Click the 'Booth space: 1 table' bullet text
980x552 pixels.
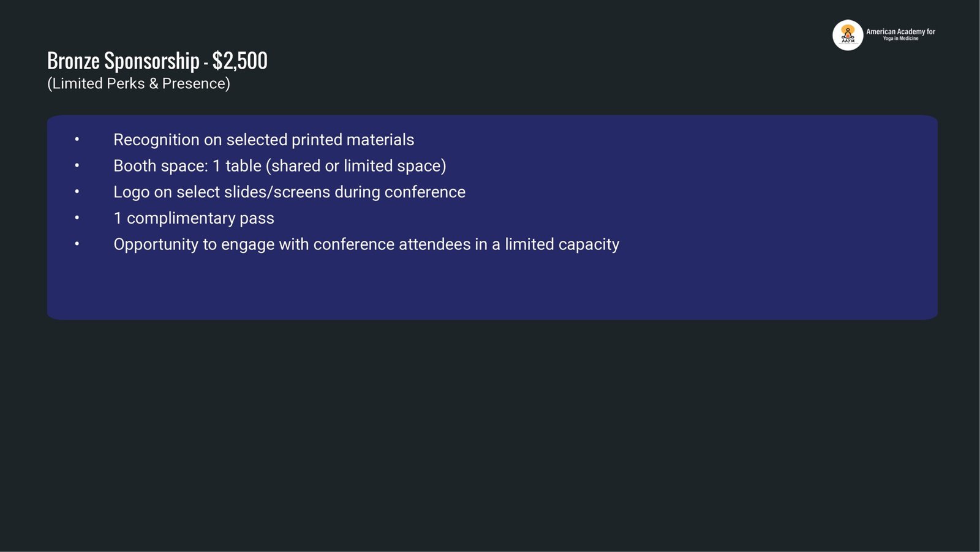coord(187,166)
